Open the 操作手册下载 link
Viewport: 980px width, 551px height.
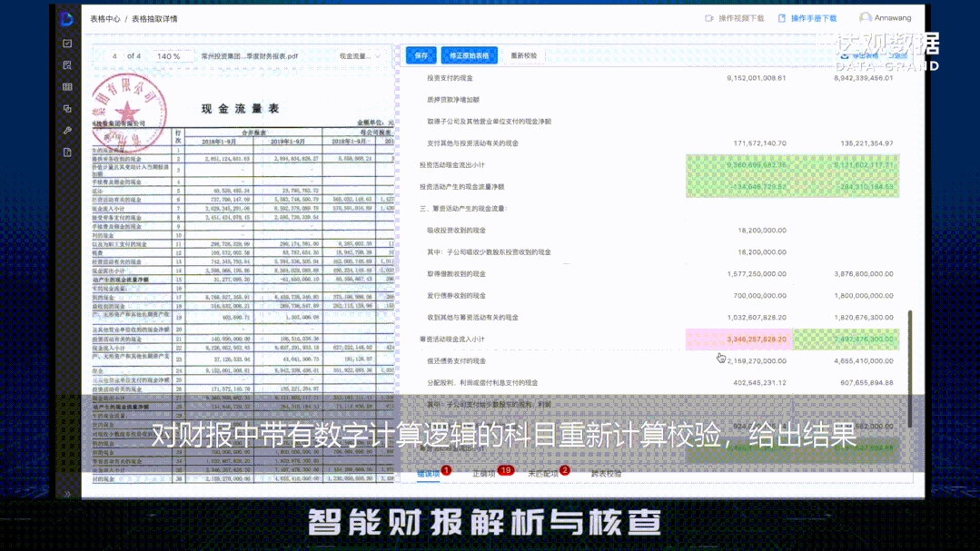(814, 19)
